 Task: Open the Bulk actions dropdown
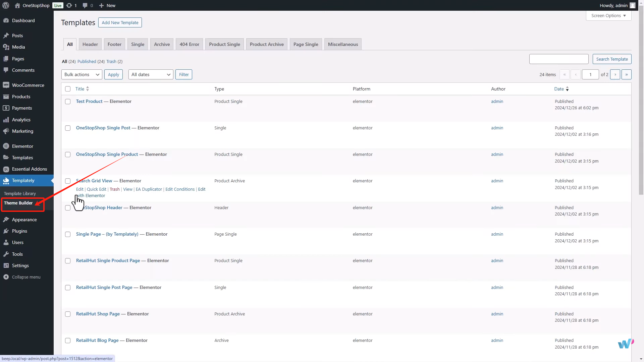[x=82, y=74]
